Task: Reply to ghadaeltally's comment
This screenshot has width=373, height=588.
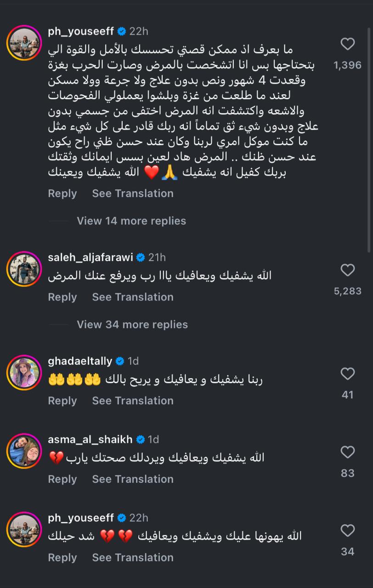Action: click(62, 401)
